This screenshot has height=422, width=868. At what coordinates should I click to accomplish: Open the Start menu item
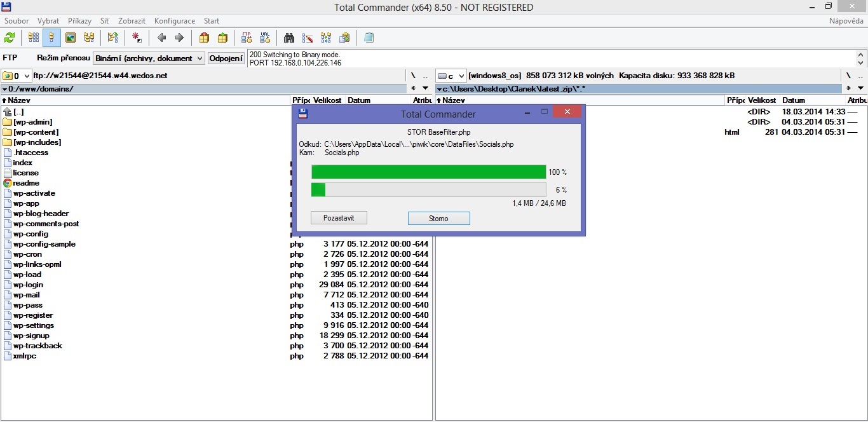coord(212,21)
